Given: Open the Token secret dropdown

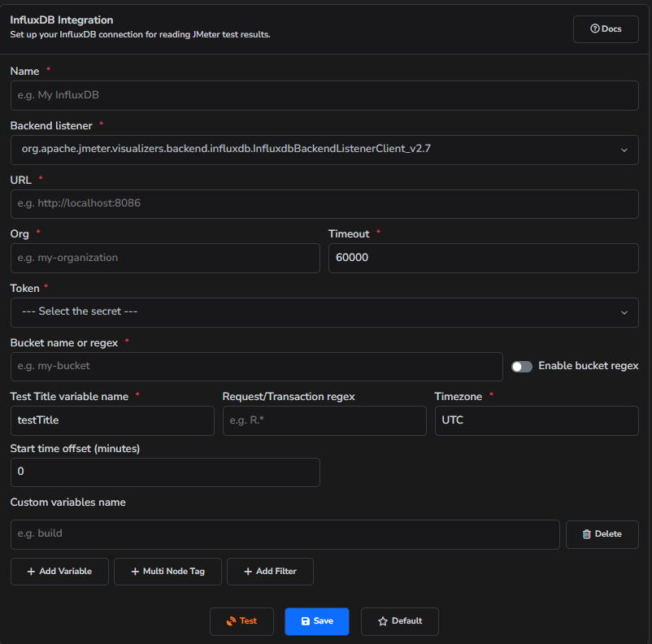Looking at the screenshot, I should pos(324,312).
